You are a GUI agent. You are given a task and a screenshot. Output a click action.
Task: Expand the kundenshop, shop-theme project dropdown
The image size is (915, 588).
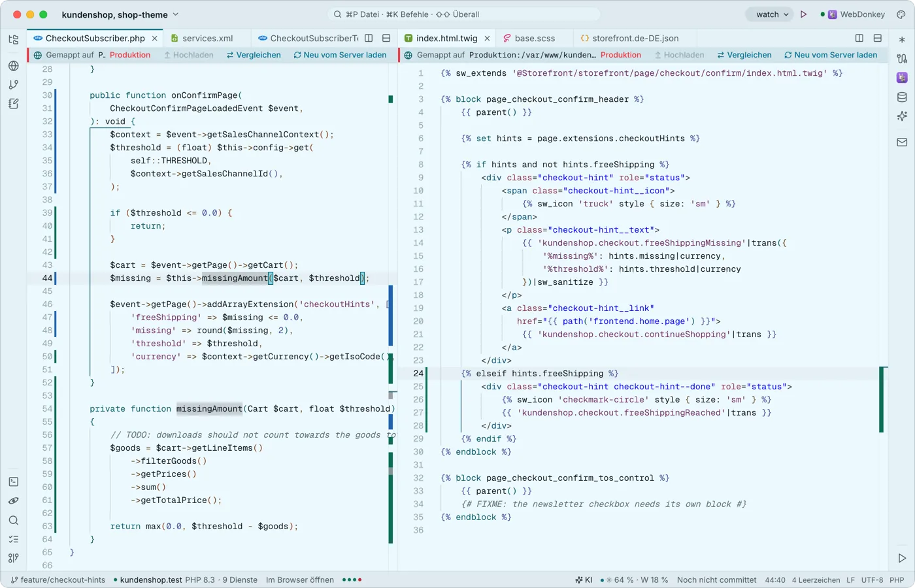(x=120, y=14)
